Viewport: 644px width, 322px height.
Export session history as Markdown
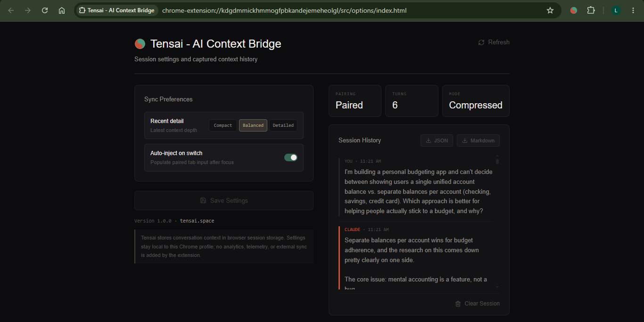click(x=478, y=140)
